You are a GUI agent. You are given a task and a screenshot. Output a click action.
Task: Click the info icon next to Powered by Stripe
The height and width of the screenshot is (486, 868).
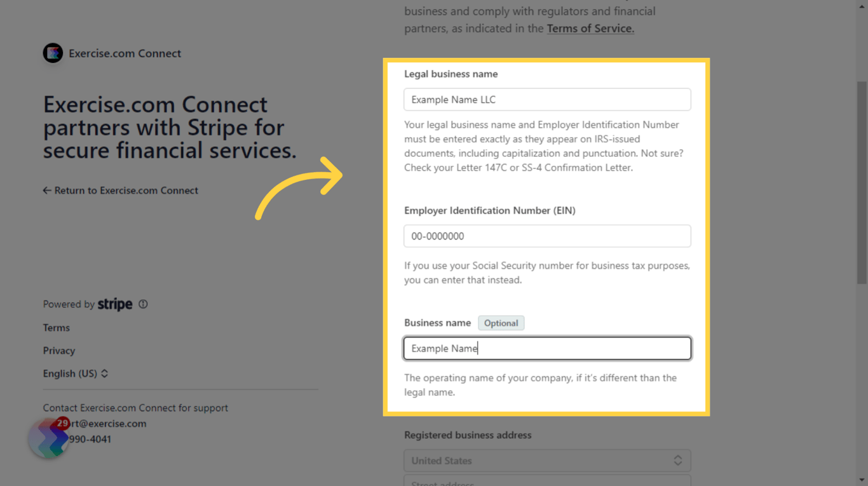tap(143, 304)
